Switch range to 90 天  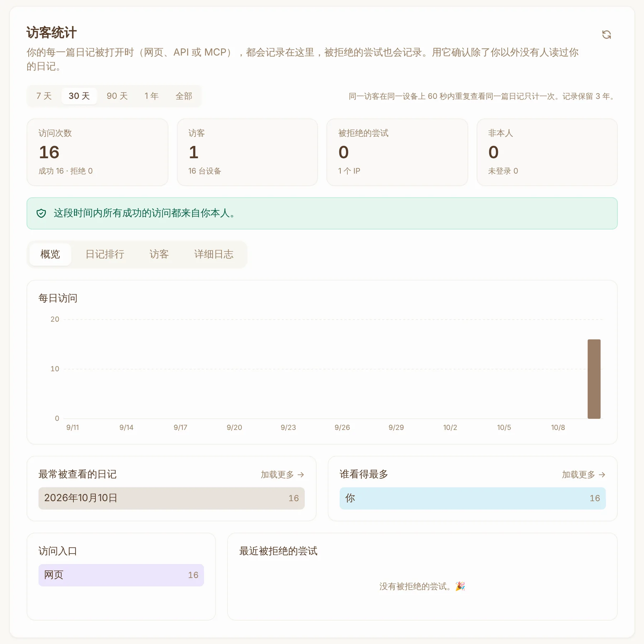tap(117, 96)
